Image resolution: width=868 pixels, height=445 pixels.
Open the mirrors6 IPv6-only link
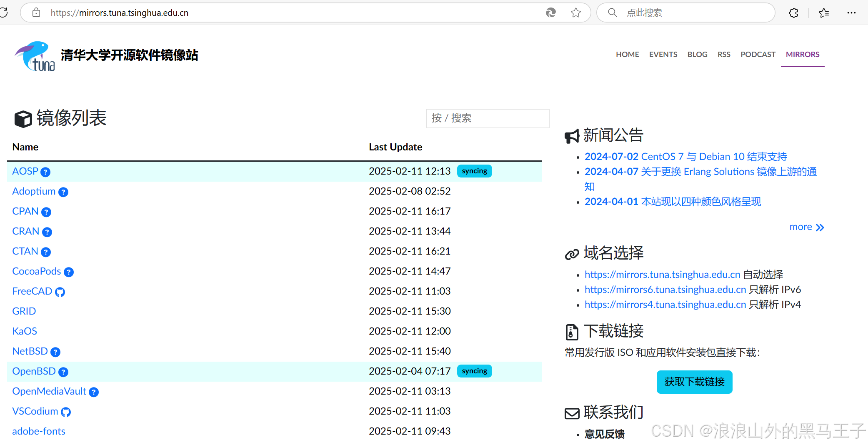[x=665, y=290]
